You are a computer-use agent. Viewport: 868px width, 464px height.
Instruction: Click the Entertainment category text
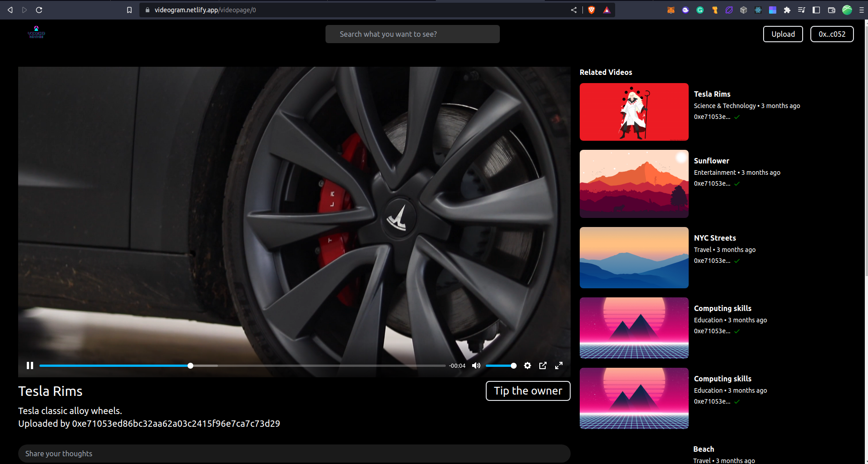click(715, 173)
